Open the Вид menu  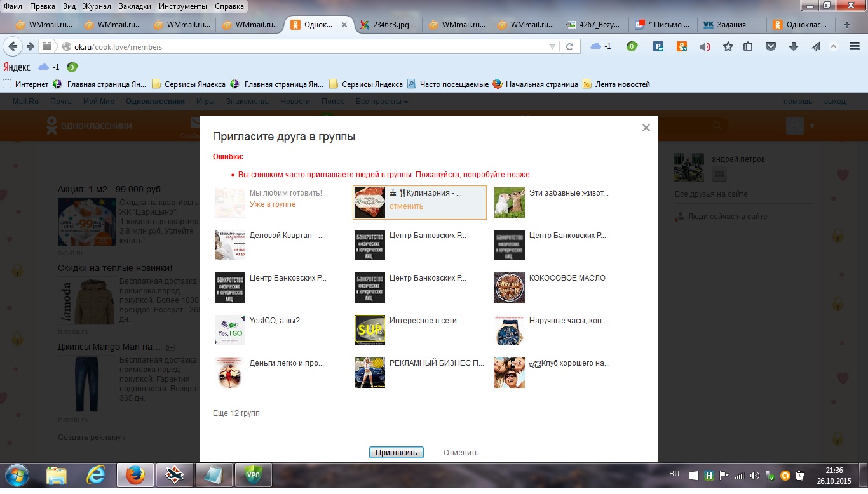[x=70, y=6]
